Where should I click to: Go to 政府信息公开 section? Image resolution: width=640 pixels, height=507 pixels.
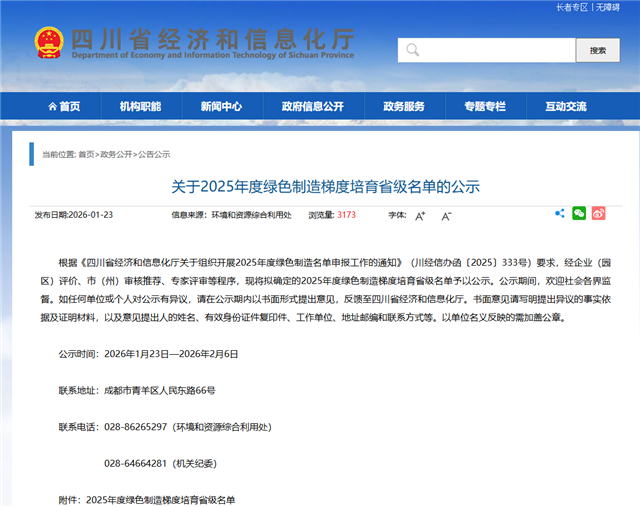311,107
